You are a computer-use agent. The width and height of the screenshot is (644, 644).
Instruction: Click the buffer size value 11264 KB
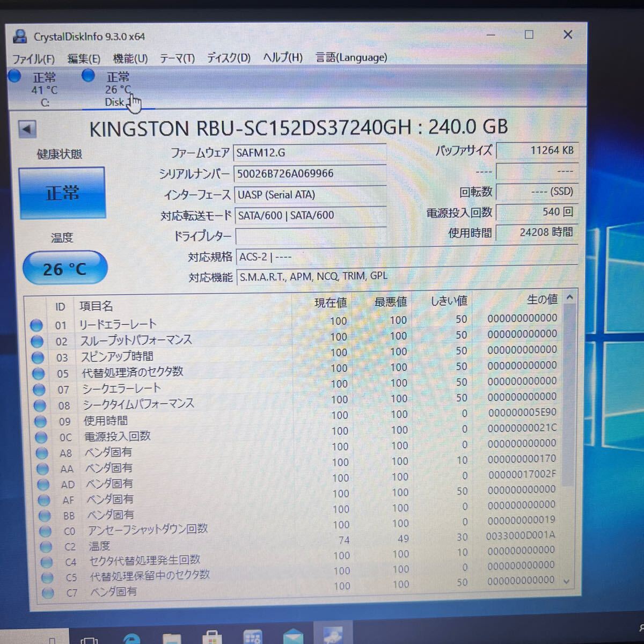pyautogui.click(x=537, y=151)
